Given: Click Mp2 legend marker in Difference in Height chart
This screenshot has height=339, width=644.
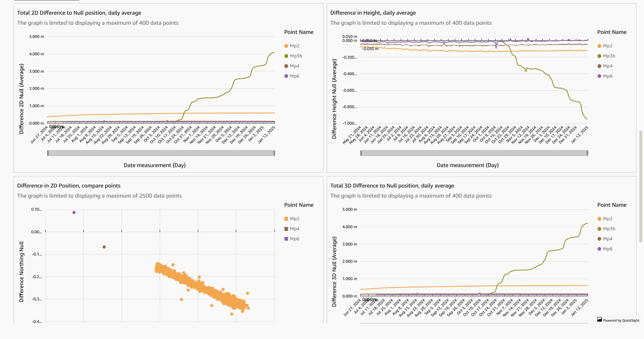Looking at the screenshot, I should 599,46.
